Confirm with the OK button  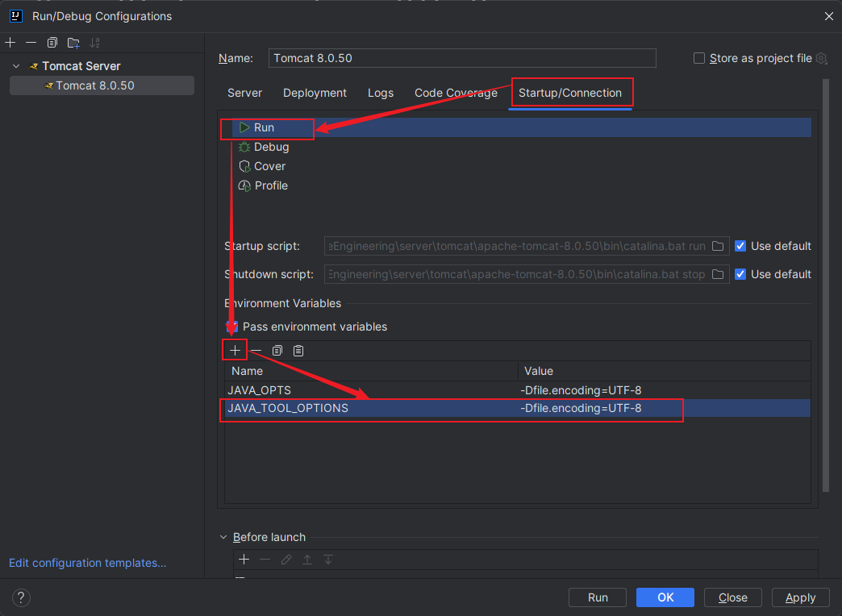[x=665, y=597]
